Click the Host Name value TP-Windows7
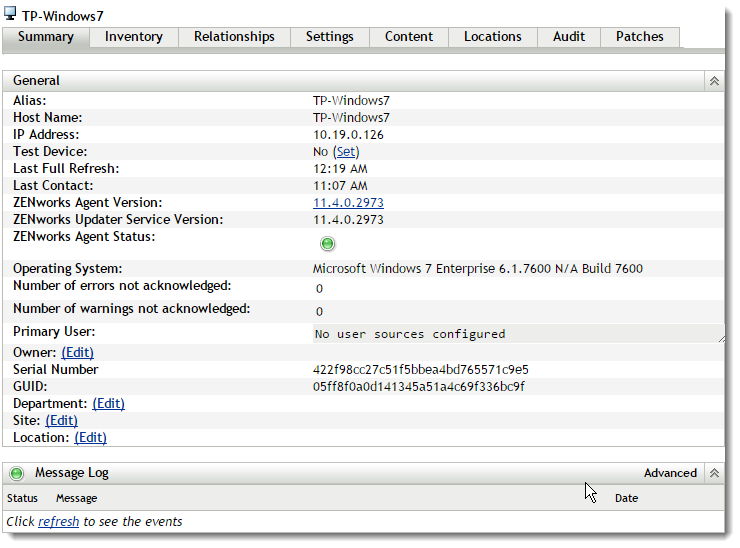The width and height of the screenshot is (740, 548). [x=351, y=118]
